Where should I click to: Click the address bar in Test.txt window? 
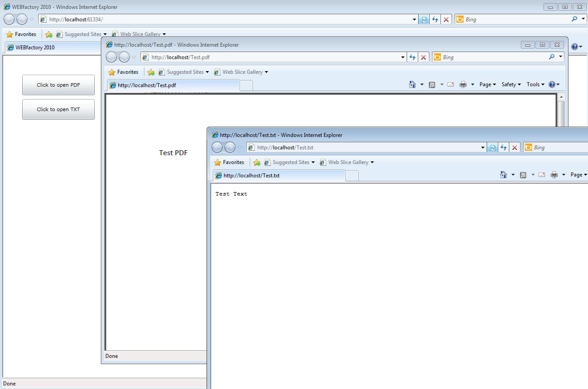pos(364,148)
